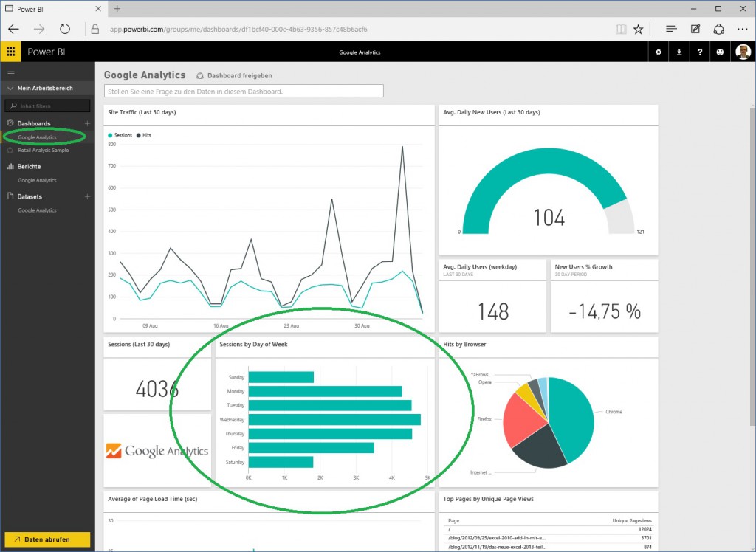Open the browser's More actions menu
Viewport: 756px width, 552px height.
(x=742, y=29)
